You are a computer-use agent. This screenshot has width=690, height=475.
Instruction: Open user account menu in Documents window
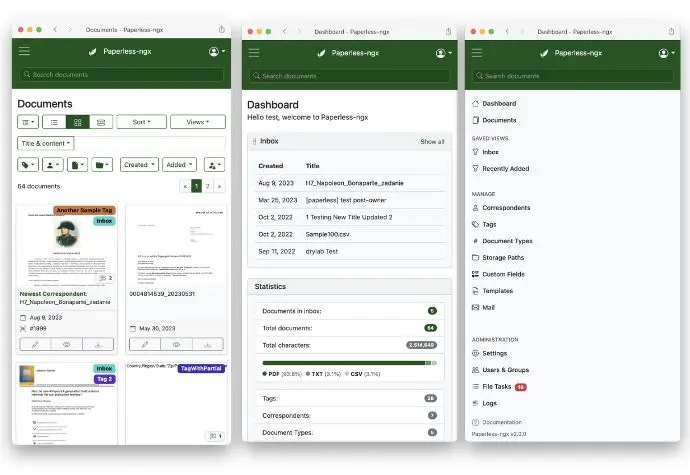click(x=217, y=52)
